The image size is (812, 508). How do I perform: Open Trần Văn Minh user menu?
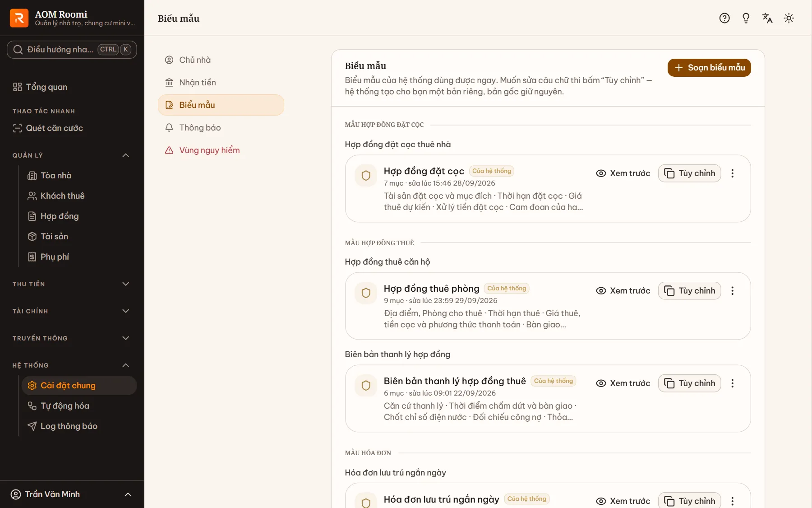72,494
